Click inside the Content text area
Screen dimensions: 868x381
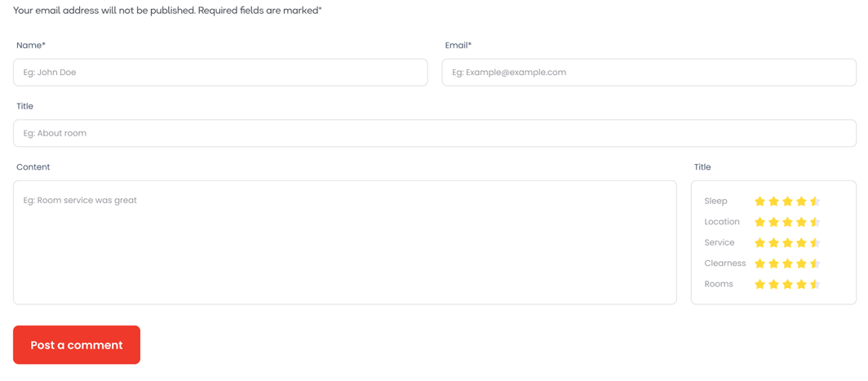coord(345,242)
